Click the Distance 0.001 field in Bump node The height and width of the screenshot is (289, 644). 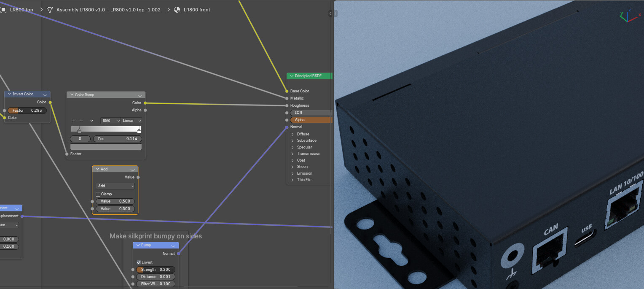pyautogui.click(x=156, y=277)
